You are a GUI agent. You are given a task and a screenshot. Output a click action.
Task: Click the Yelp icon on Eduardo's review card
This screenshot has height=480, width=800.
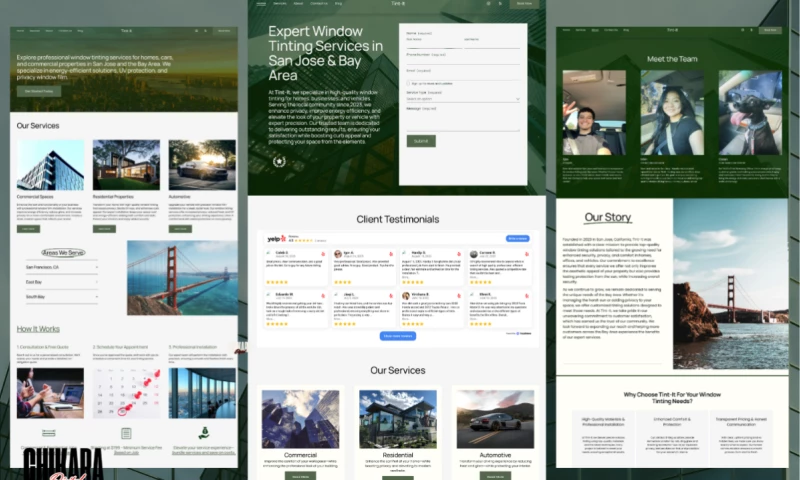[x=323, y=295]
